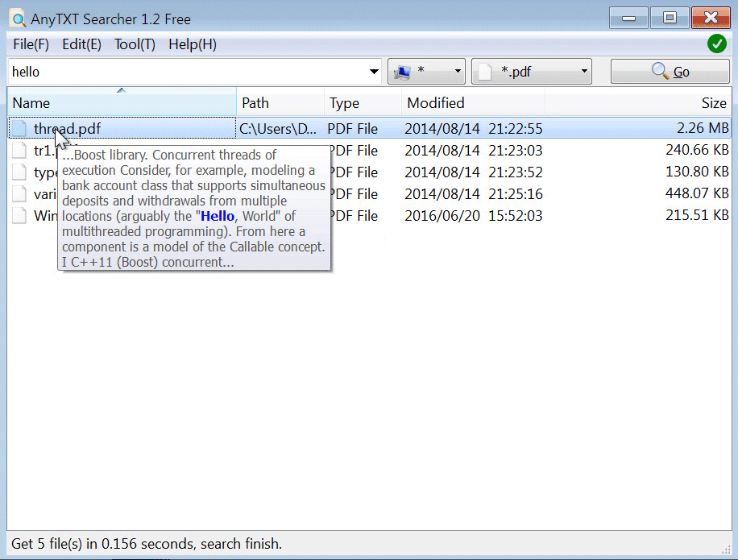The width and height of the screenshot is (738, 560).
Task: Sort results by Type column header
Action: 363,102
